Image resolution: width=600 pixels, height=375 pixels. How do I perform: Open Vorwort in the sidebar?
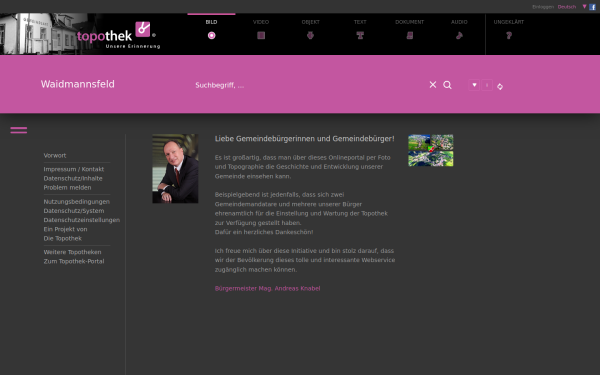coord(55,155)
